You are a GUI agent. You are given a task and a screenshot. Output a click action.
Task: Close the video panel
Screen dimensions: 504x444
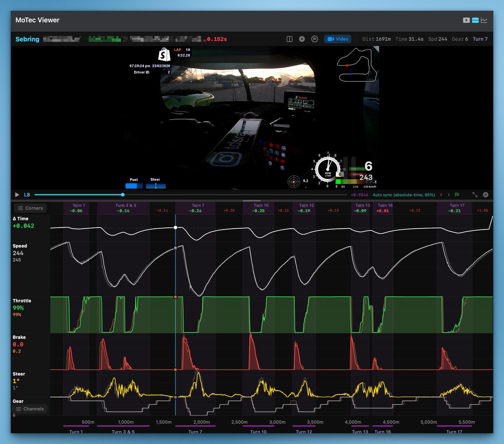pos(486,195)
